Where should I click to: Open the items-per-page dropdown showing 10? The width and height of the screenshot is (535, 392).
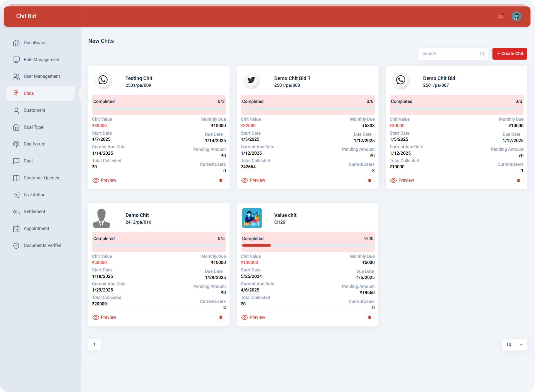coord(514,344)
